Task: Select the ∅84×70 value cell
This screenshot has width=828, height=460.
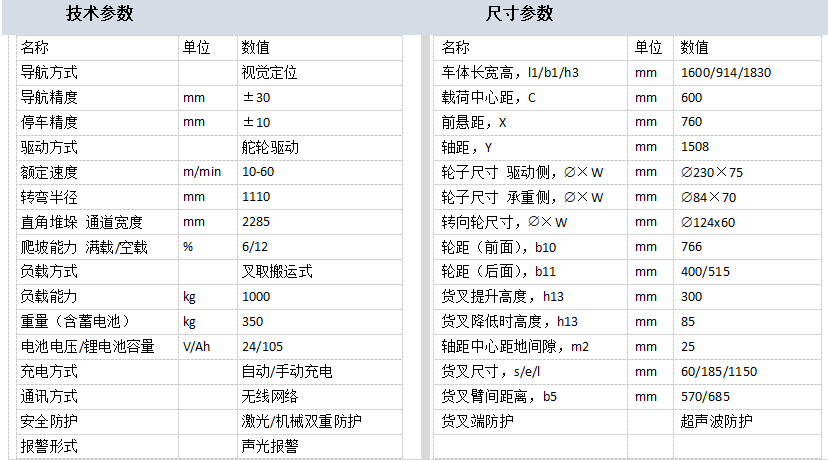Action: (x=747, y=197)
